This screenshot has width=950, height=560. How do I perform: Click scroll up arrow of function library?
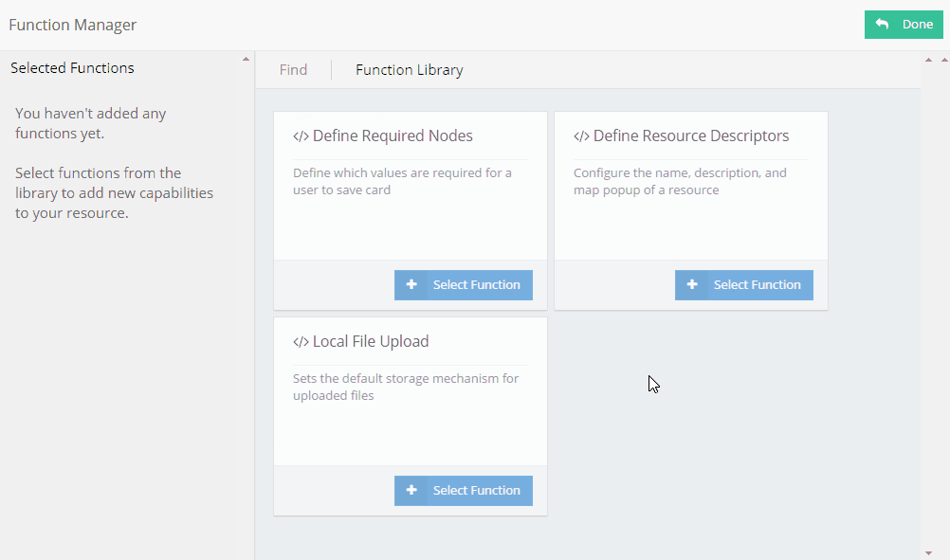click(927, 60)
